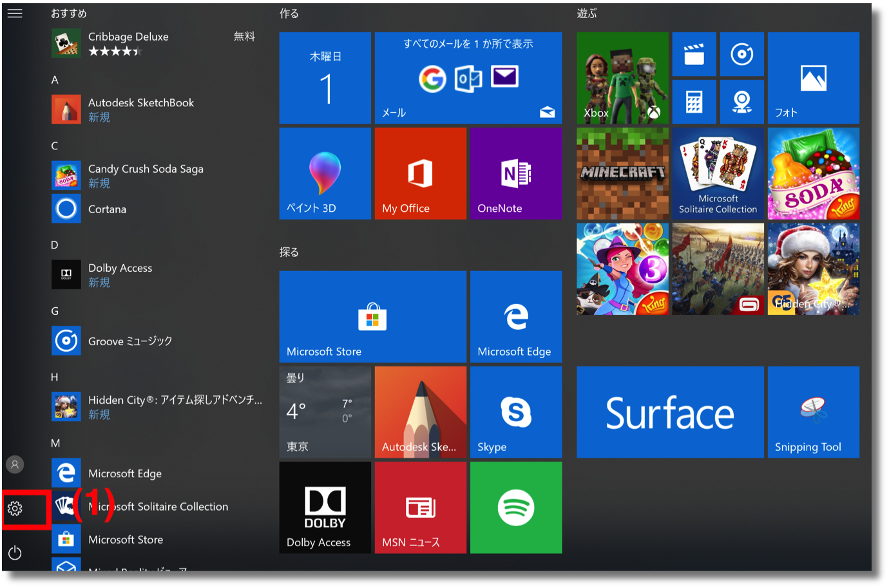Viewport: 889px width, 588px height.
Task: Launch the Candy Crush Soda tile
Action: coord(814,173)
